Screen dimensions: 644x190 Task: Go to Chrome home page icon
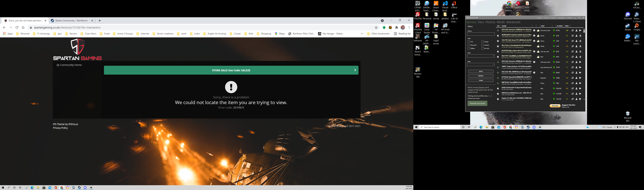pos(23,27)
